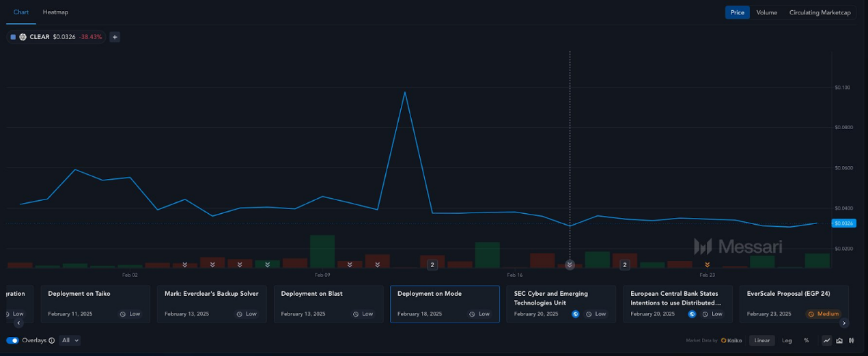Screen dimensions: 868x356
Task: Switch to the Heatmap tab
Action: 55,12
